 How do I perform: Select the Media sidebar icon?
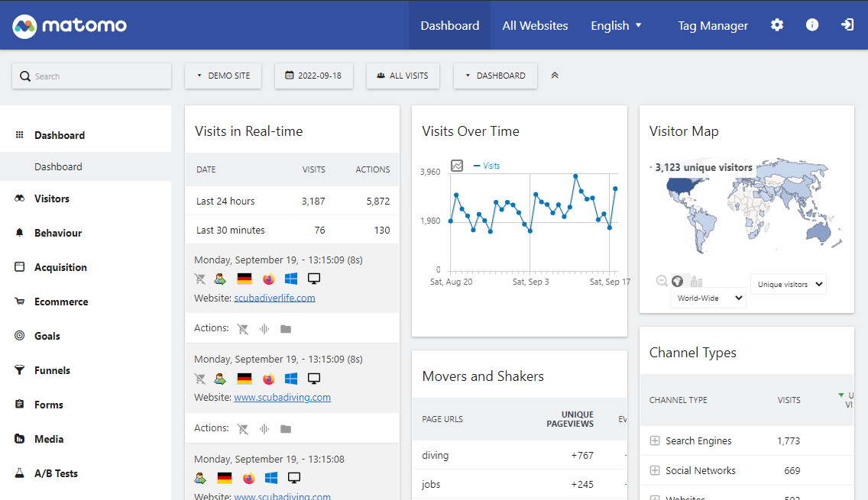pos(18,438)
